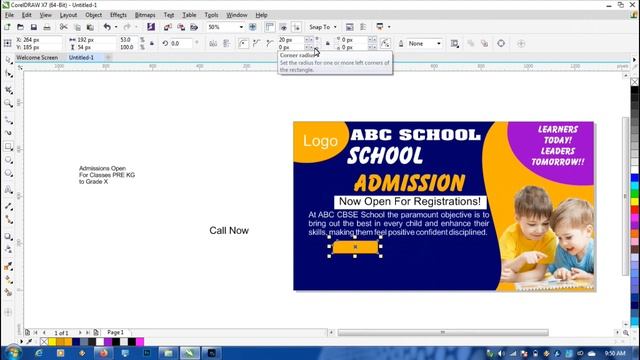Open the Object menu

point(93,15)
